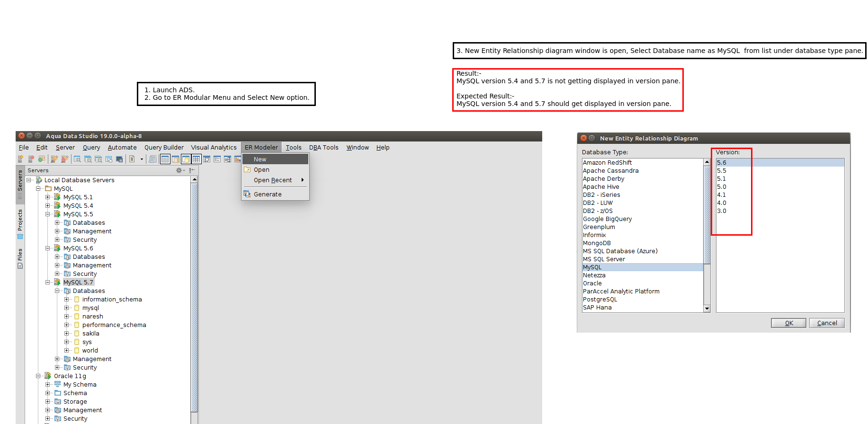Open the dropdown arrow beside the document icon
868x424 pixels.
(142, 159)
